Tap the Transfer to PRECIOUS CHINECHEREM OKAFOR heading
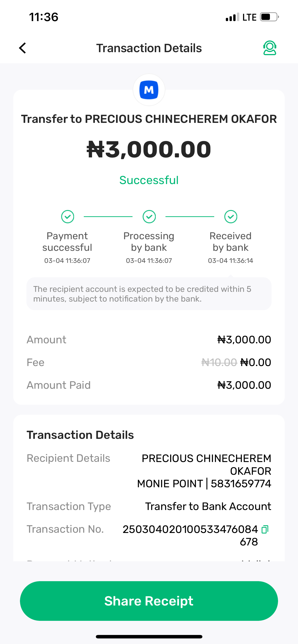The image size is (298, 644). (x=149, y=119)
